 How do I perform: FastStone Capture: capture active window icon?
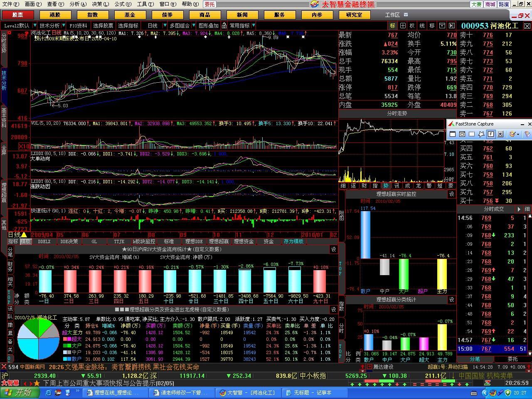point(453,134)
